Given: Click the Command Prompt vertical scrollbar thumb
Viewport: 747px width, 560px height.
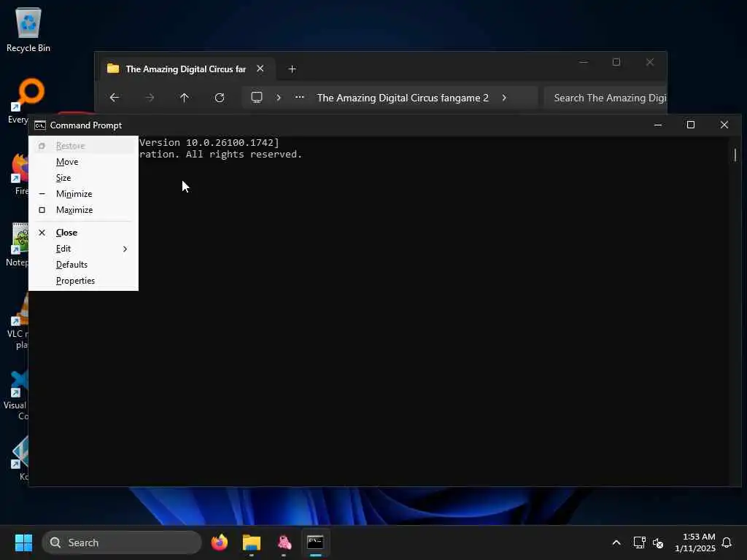Looking at the screenshot, I should tap(735, 155).
